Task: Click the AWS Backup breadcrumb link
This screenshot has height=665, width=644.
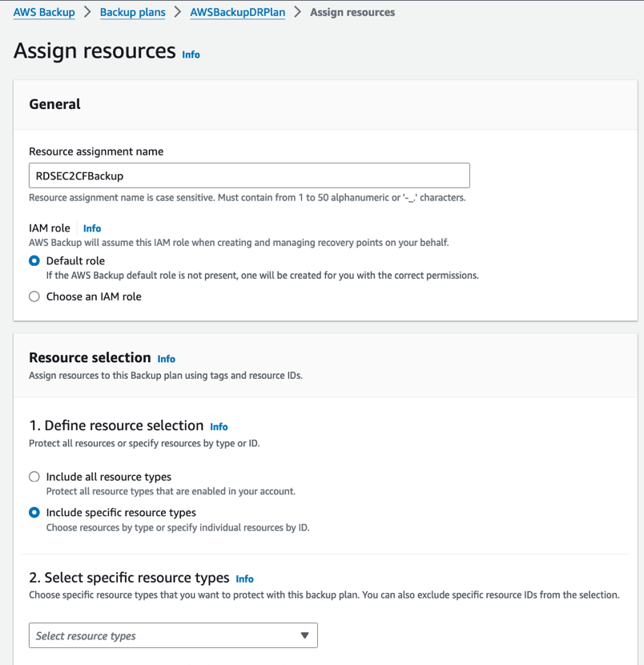Action: pyautogui.click(x=44, y=12)
